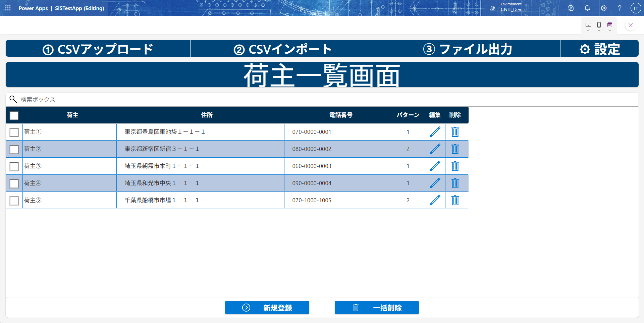Viewport: 644px width, 323px height.
Task: Open Power Apps settings gear in header
Action: (604, 8)
